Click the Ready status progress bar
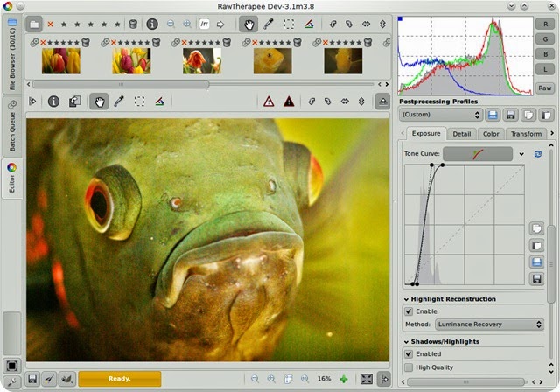This screenshot has height=392, width=560. [x=120, y=379]
